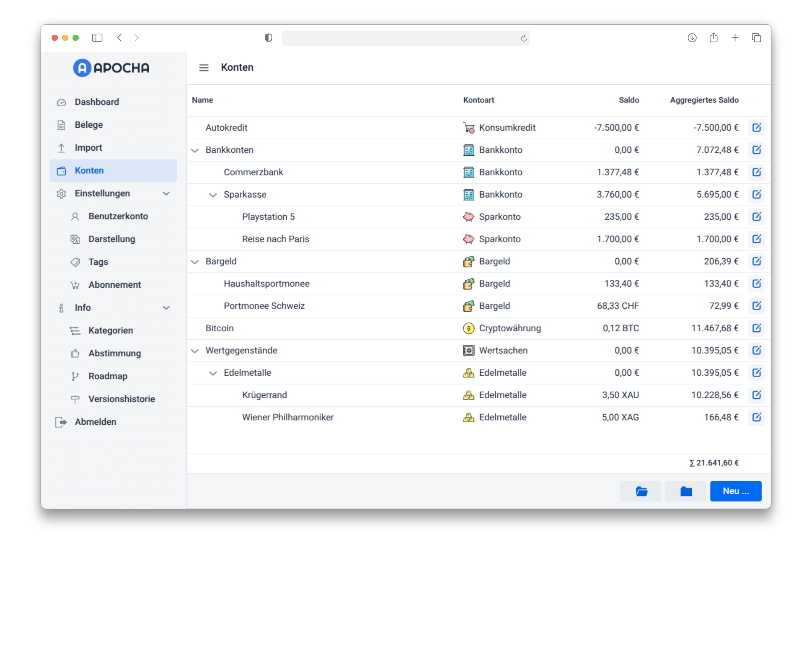Open the Import page
The height and width of the screenshot is (650, 812).
pos(113,148)
